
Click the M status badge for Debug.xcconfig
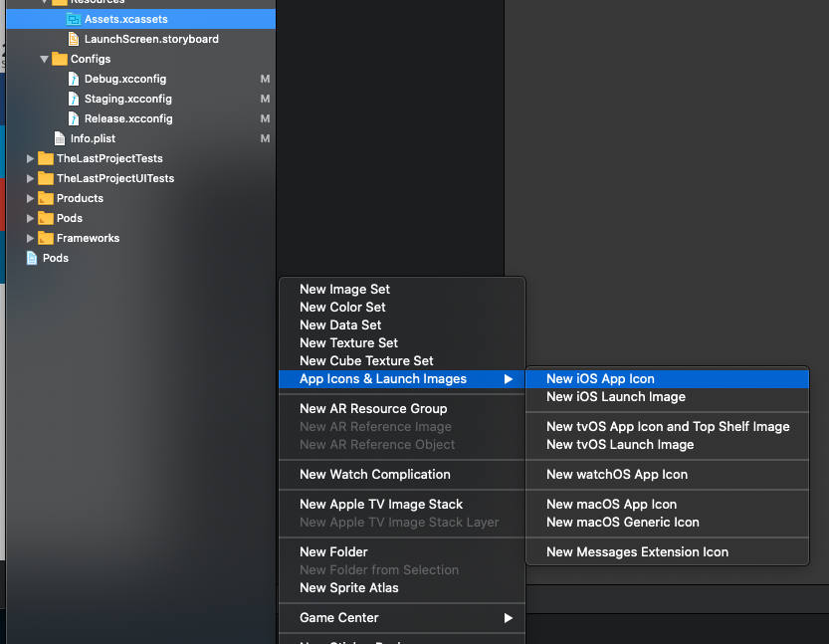click(x=265, y=79)
